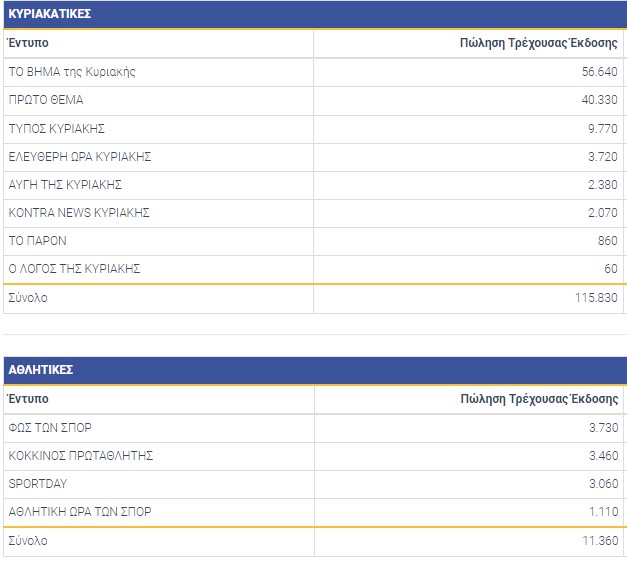Screen dimensions: 627x565
Task: Select the 56.640 sales figure
Action: click(599, 72)
